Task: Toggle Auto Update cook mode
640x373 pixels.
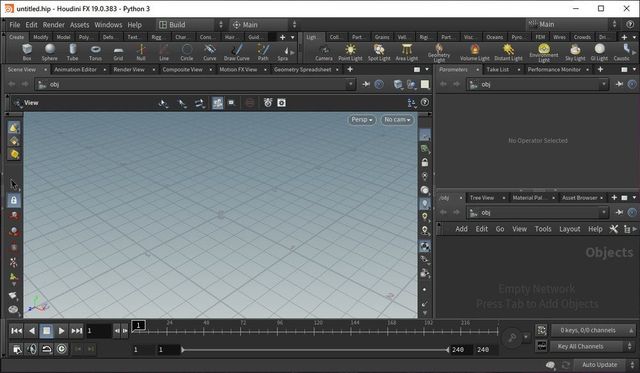Action: 599,365
